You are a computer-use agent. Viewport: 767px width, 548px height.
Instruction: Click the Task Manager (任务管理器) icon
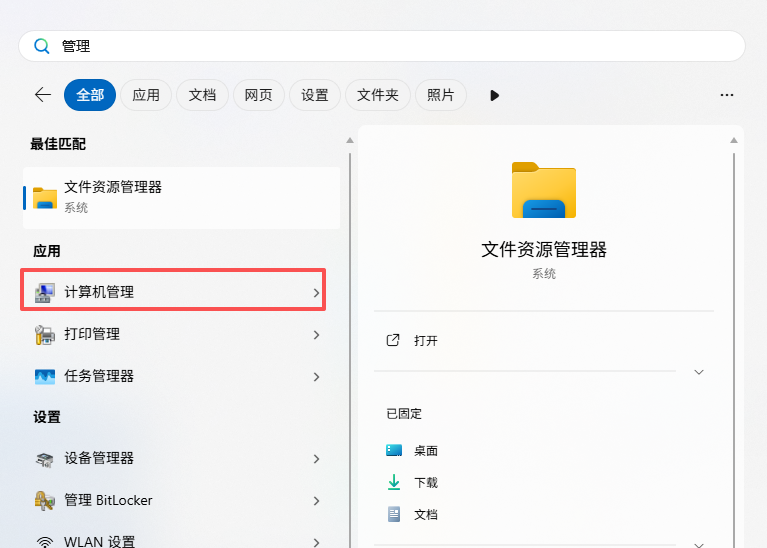point(45,376)
